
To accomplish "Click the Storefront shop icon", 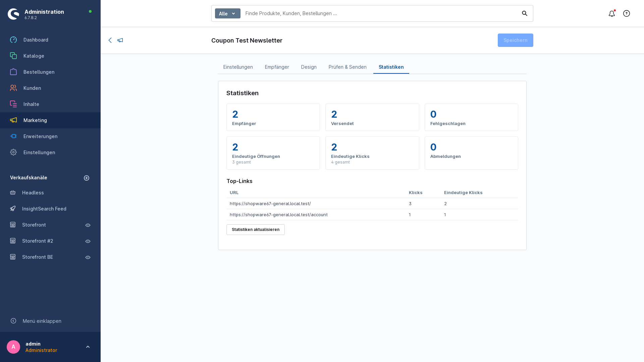I will tap(13, 225).
